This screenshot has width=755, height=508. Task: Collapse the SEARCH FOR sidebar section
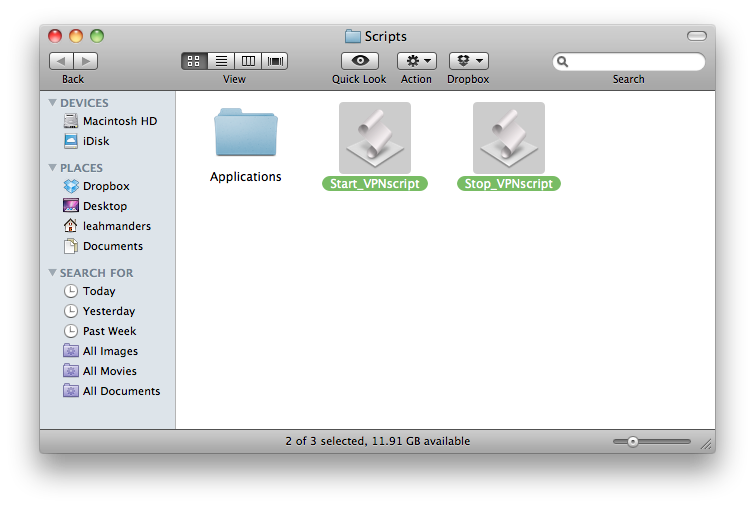pyautogui.click(x=53, y=273)
